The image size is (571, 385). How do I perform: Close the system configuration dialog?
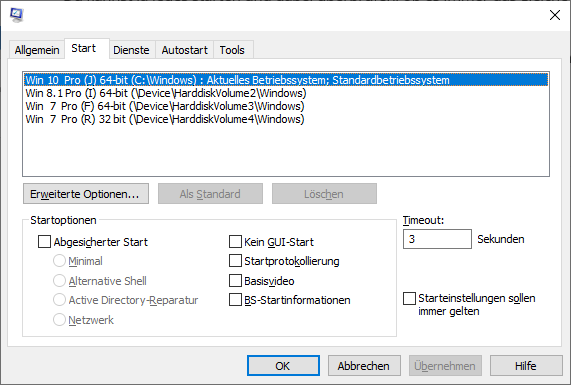(555, 15)
